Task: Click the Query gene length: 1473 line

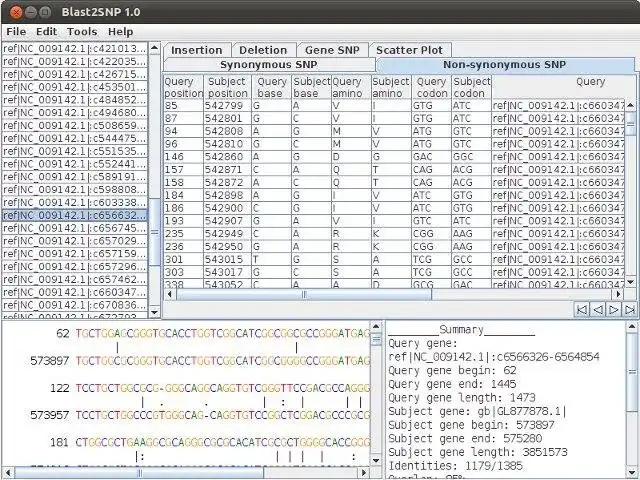Action: pos(462,398)
